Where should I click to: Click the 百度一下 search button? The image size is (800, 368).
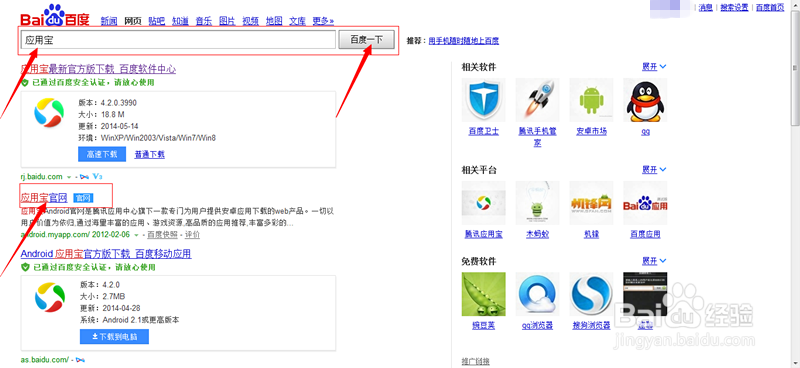pos(366,40)
